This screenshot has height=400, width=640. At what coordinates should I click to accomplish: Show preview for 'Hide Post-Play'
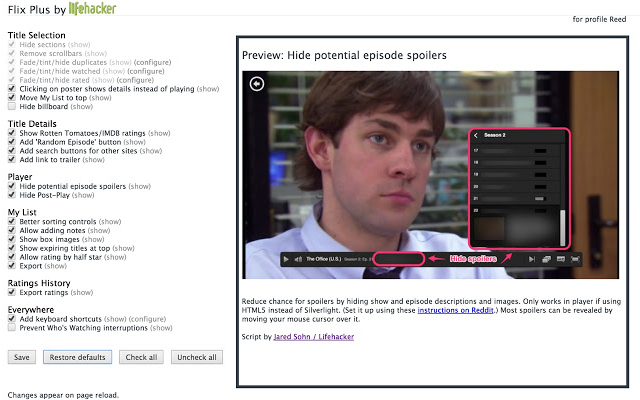[x=83, y=196]
